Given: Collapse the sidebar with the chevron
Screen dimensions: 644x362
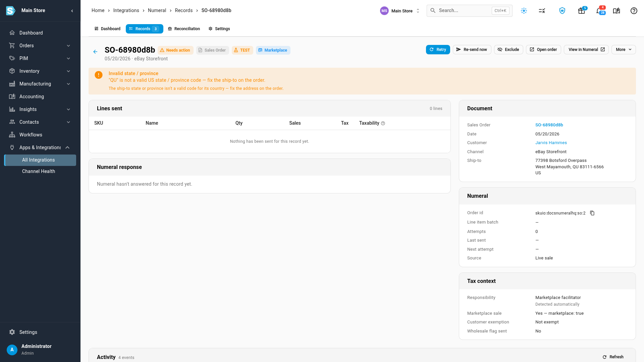Looking at the screenshot, I should pyautogui.click(x=72, y=11).
